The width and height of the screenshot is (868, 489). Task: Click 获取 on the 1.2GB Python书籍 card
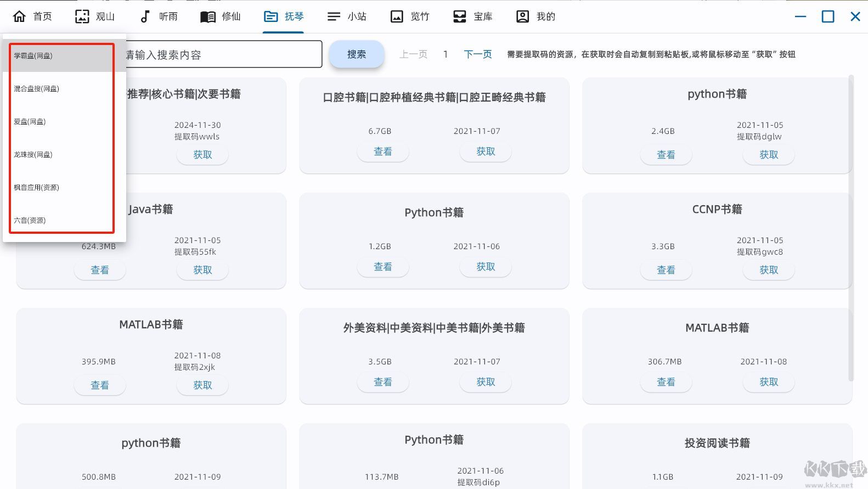pos(486,267)
